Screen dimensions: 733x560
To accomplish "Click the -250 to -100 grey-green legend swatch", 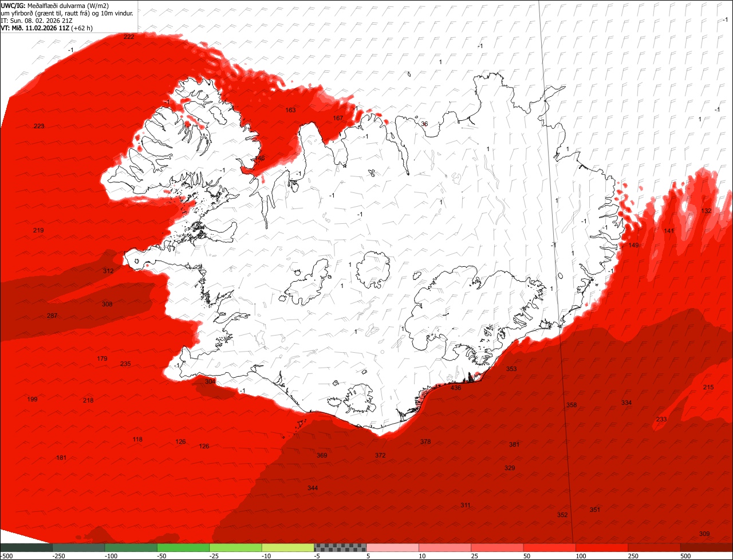I will [78, 547].
